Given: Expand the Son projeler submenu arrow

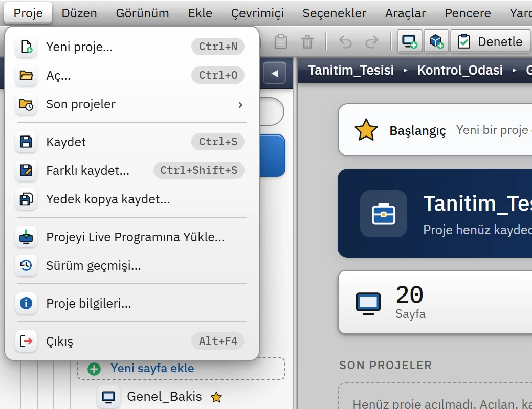Looking at the screenshot, I should click(240, 105).
